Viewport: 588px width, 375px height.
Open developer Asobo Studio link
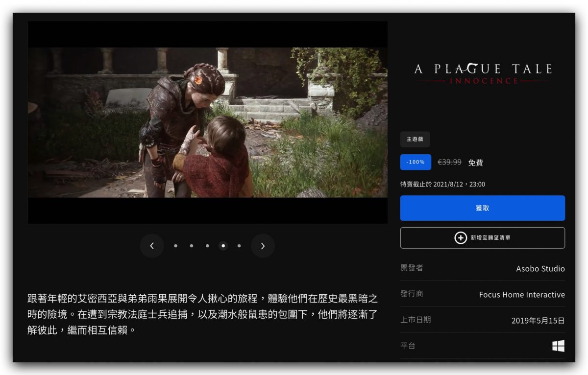(x=540, y=269)
